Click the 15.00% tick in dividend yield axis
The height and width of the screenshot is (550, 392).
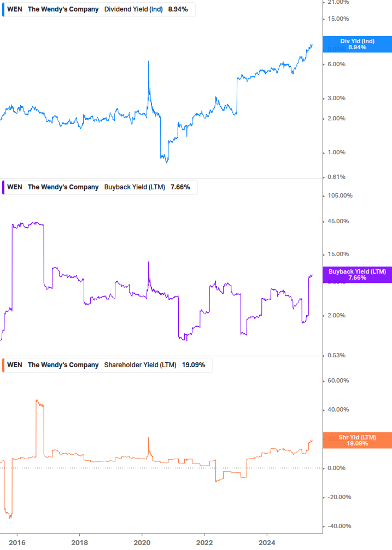point(338,19)
